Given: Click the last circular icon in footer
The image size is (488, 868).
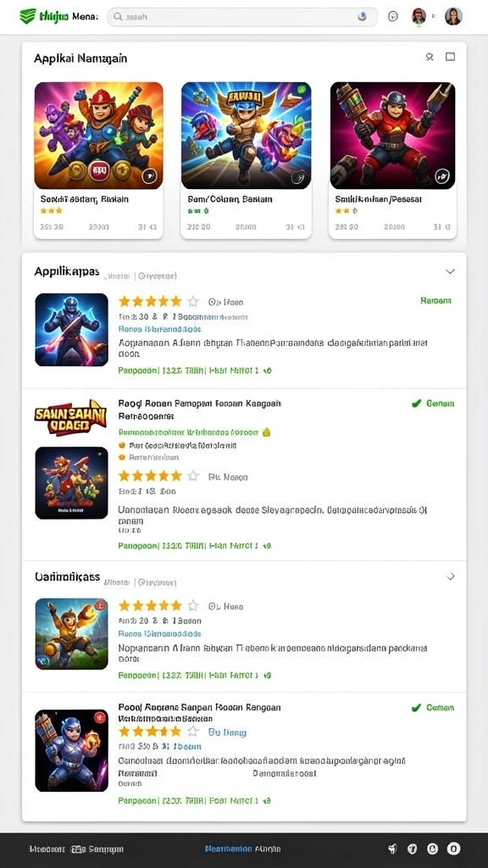Looking at the screenshot, I should 453,849.
